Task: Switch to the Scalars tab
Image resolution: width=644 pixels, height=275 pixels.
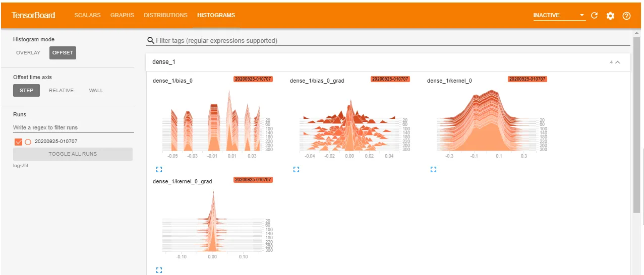Action: click(x=88, y=15)
